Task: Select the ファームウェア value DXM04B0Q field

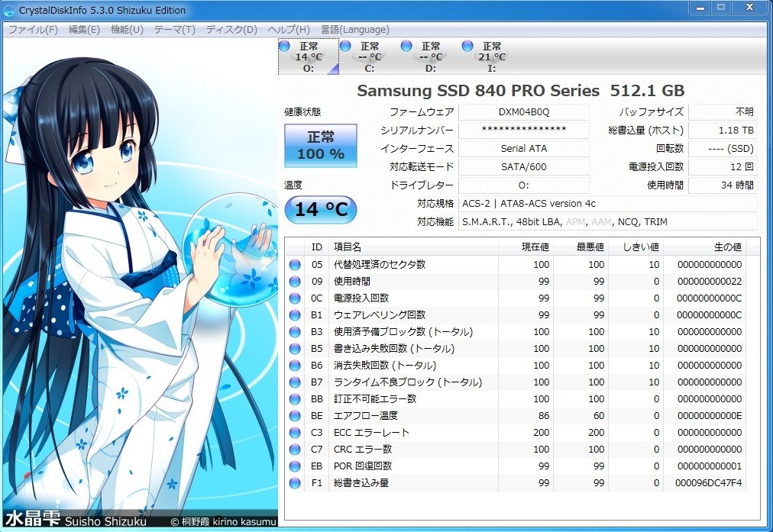Action: [x=524, y=111]
